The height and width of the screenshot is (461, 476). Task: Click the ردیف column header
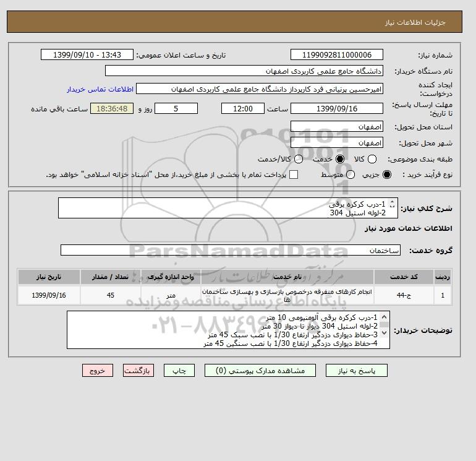point(443,277)
